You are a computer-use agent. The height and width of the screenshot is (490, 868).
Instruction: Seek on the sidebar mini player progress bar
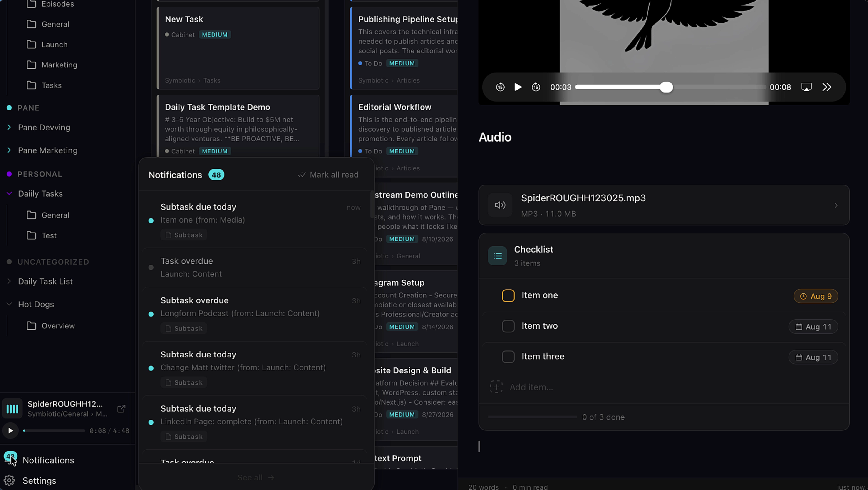(x=54, y=431)
